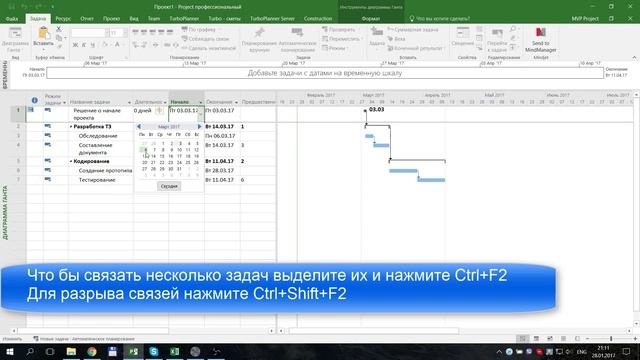Open Google Chrome from taskbar
Screen dimensions: 640x360
[92, 351]
